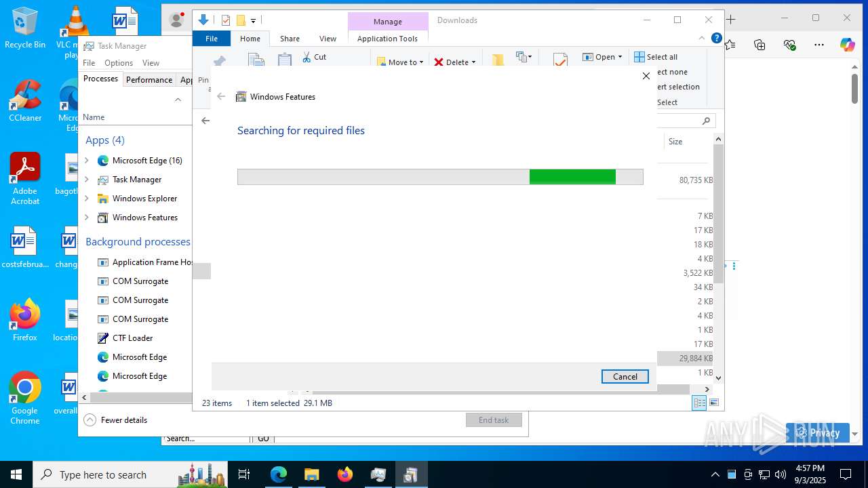Click Select all in ribbon
The height and width of the screenshot is (488, 868).
pyautogui.click(x=656, y=57)
